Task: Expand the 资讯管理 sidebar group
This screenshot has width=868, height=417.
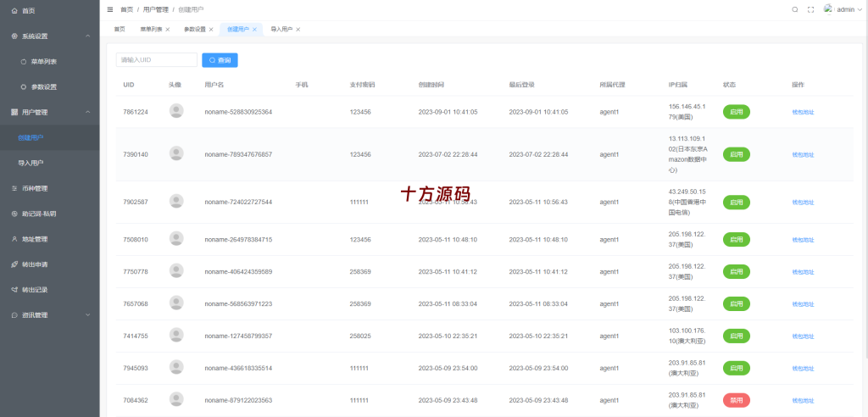Action: [x=50, y=315]
